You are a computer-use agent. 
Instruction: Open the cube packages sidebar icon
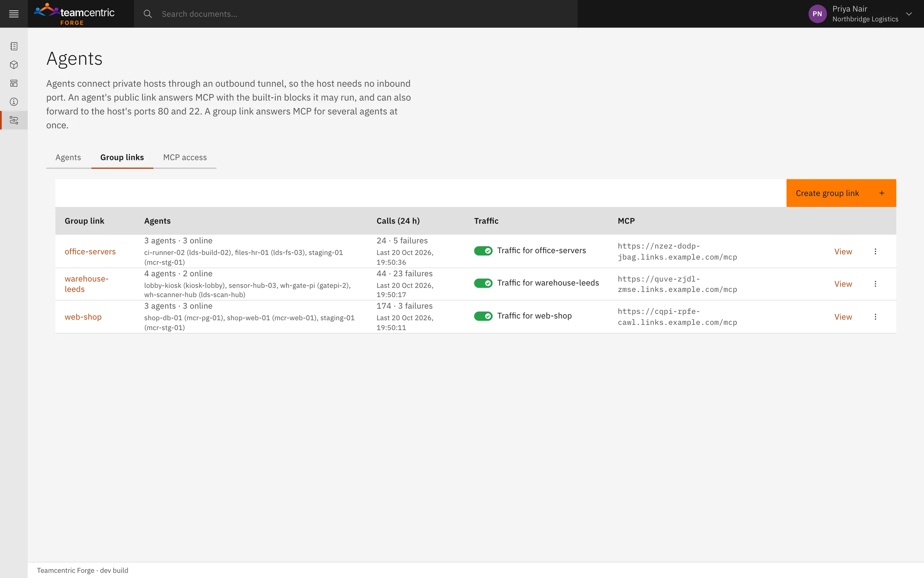14,65
